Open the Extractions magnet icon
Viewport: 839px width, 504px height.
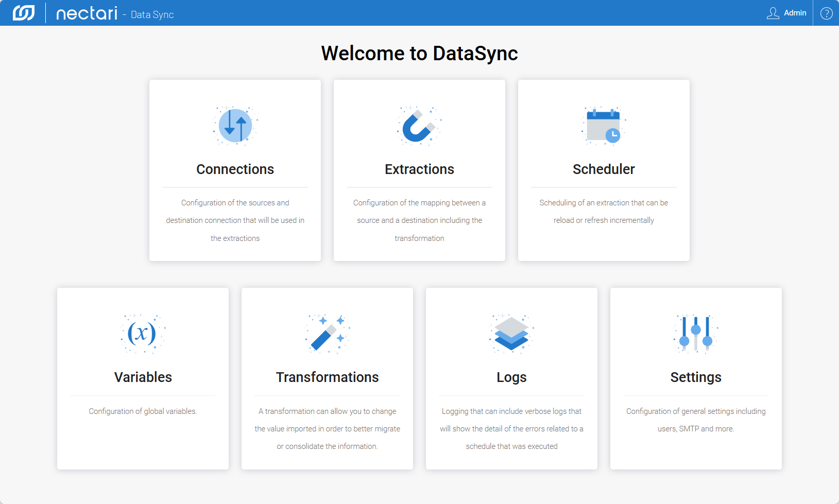[419, 126]
